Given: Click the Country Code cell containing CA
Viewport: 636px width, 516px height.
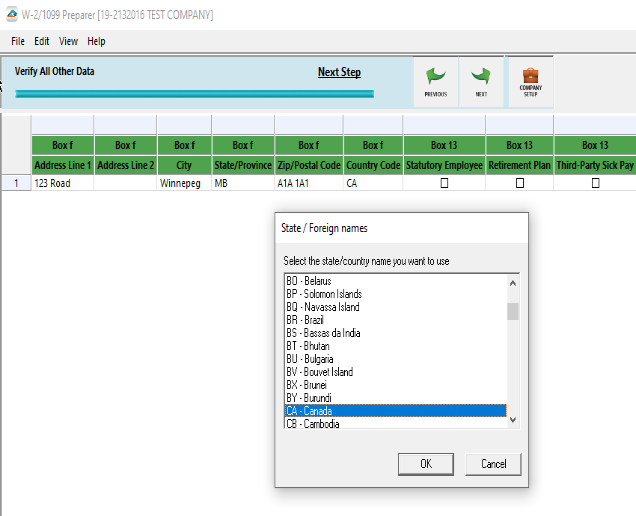Looking at the screenshot, I should [x=372, y=184].
